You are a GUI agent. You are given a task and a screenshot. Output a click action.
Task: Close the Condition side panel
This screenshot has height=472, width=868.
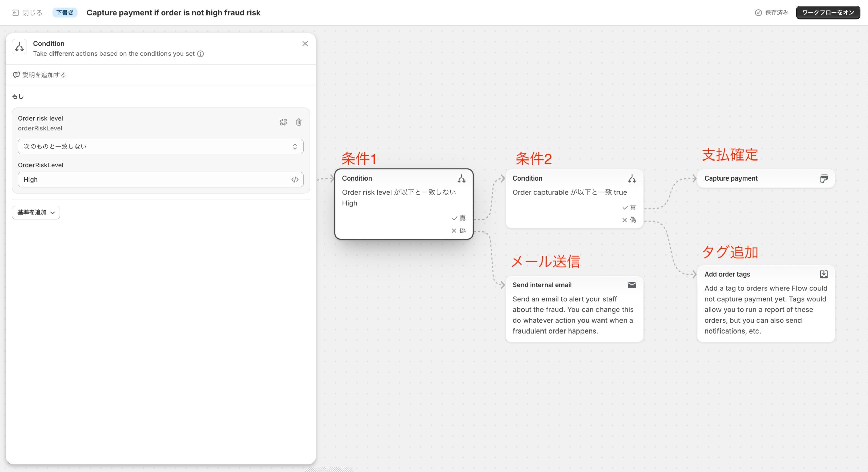(305, 44)
